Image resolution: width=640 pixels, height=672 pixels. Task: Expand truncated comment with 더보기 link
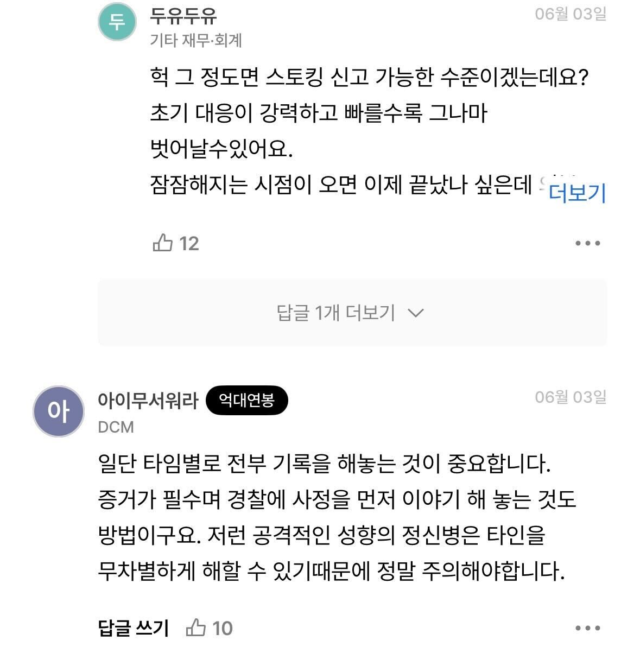point(576,193)
